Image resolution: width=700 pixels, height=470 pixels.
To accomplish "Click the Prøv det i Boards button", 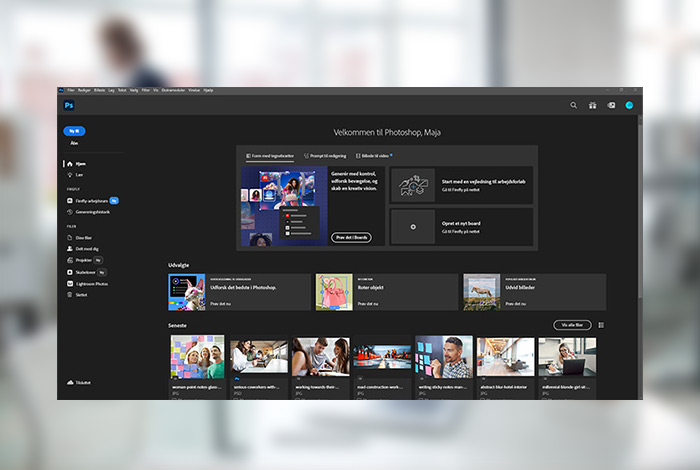I will (351, 237).
